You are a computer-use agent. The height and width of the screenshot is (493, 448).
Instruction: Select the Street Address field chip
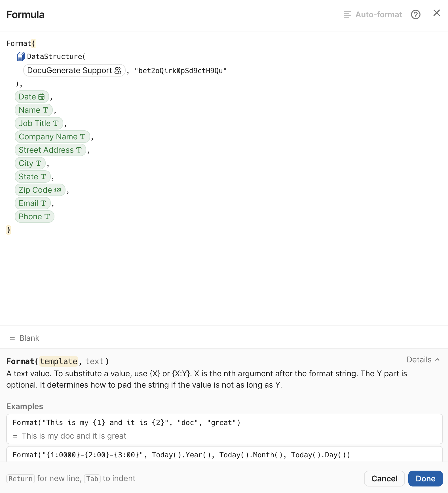coord(50,150)
